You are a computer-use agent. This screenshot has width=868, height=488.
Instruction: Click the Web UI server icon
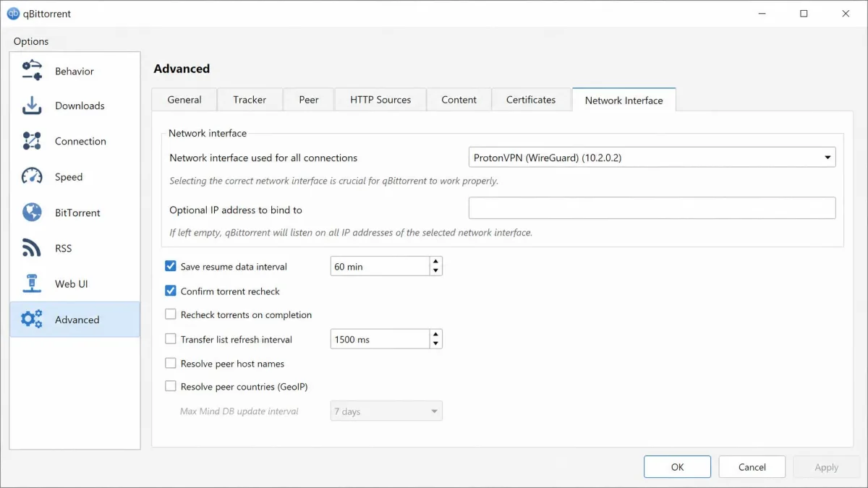point(32,283)
